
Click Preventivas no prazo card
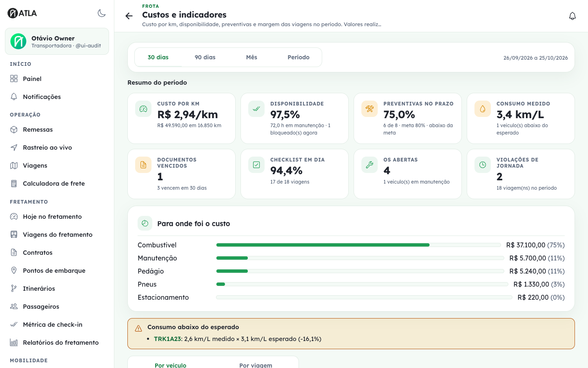408,118
